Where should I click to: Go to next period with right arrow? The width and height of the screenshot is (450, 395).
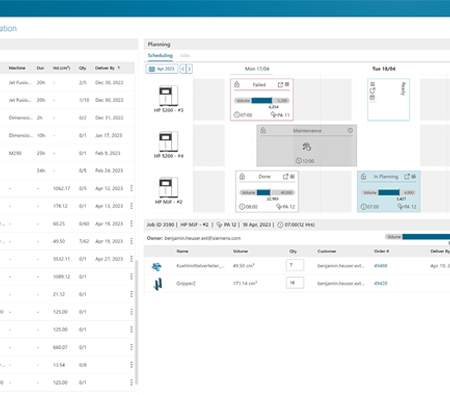click(189, 69)
